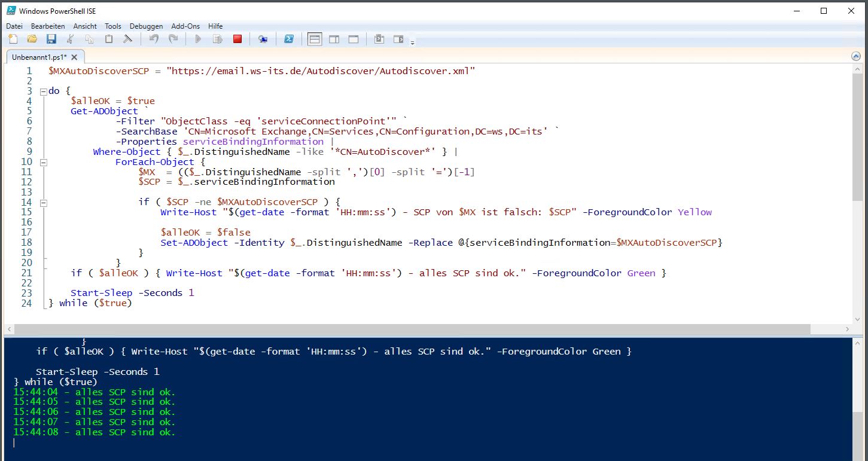Show script pane maximized layout
The width and height of the screenshot is (868, 461).
[354, 39]
